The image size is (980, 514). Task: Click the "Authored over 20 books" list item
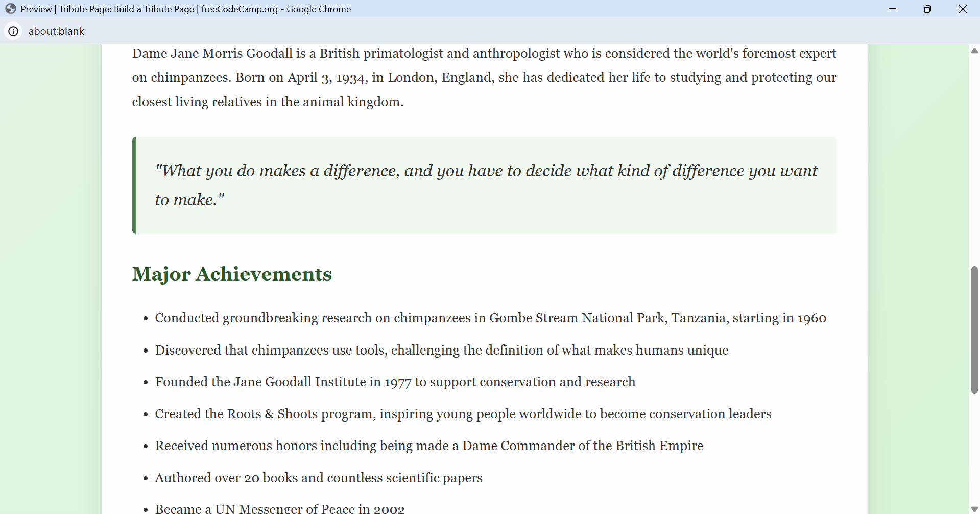pos(318,478)
